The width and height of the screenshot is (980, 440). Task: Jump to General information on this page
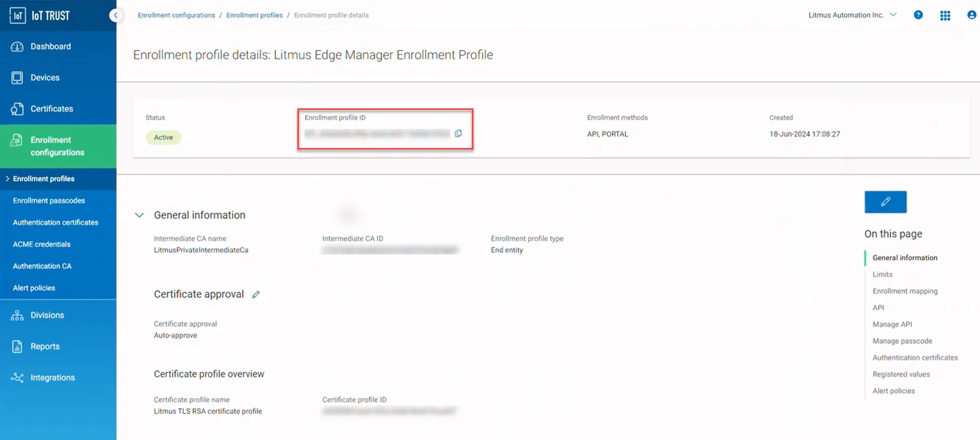click(x=905, y=258)
